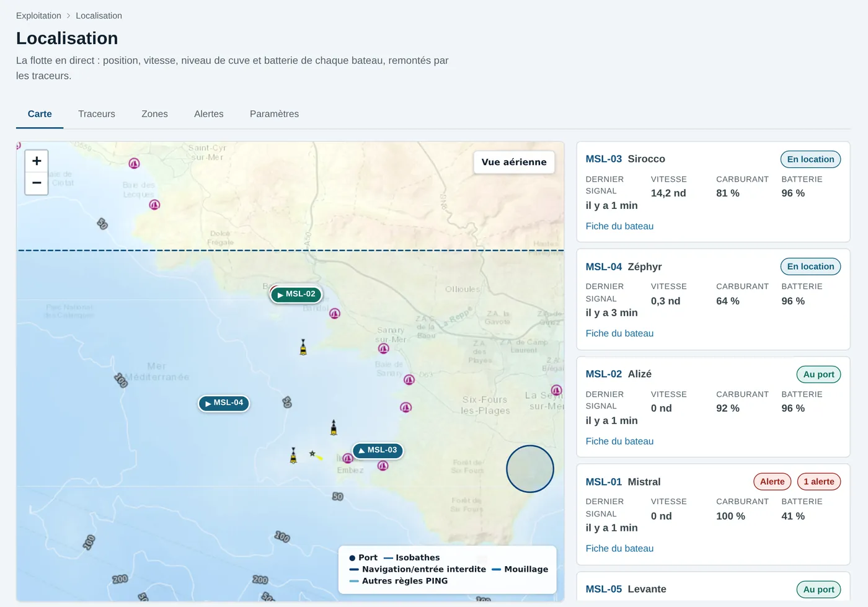Click port marker next to Bandol
The image size is (868, 607).
[335, 314]
